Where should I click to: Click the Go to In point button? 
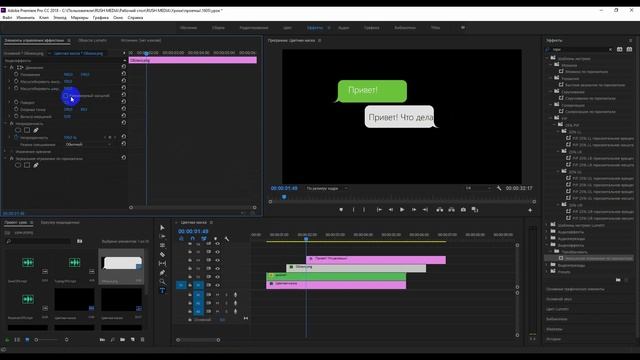coord(379,210)
